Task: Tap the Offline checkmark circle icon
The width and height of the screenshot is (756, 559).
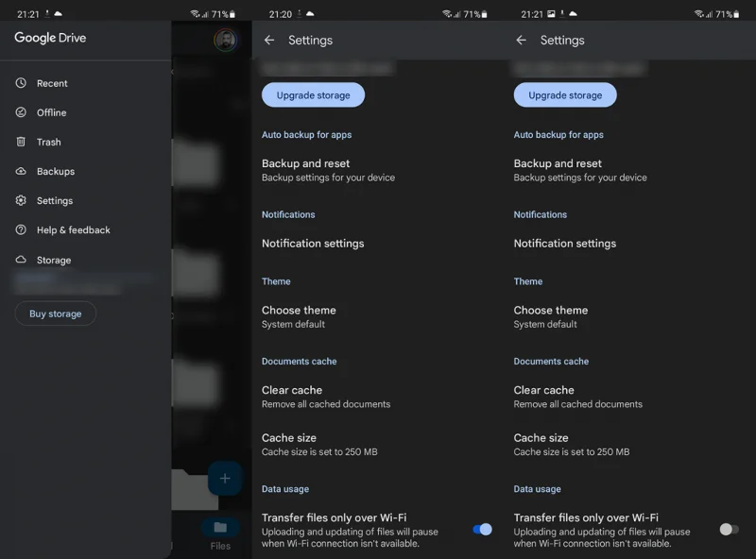Action: (21, 112)
